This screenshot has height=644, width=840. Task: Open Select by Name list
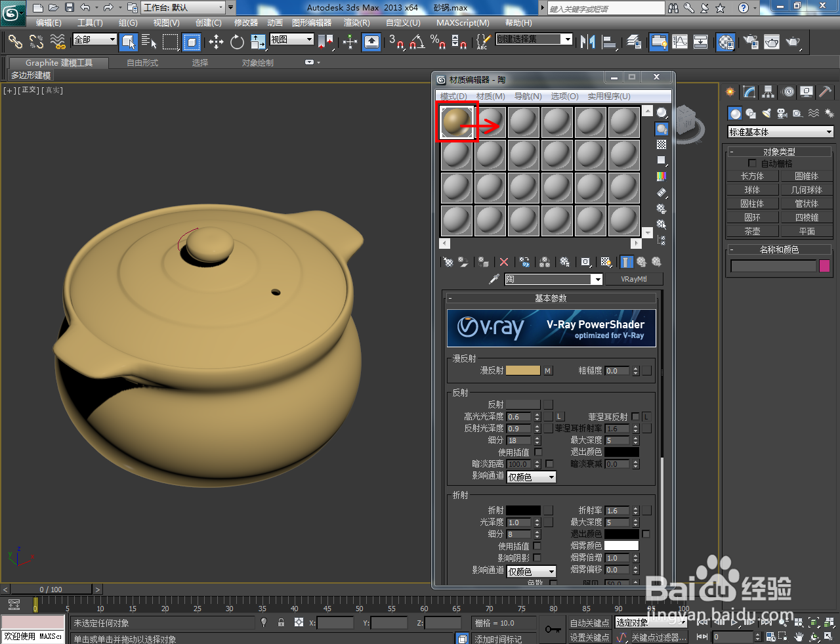[x=149, y=42]
